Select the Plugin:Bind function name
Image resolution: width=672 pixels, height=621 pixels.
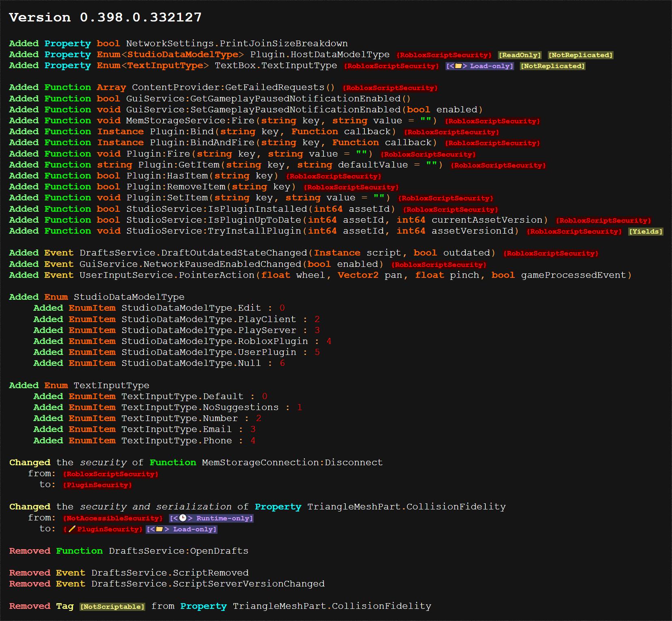[182, 131]
